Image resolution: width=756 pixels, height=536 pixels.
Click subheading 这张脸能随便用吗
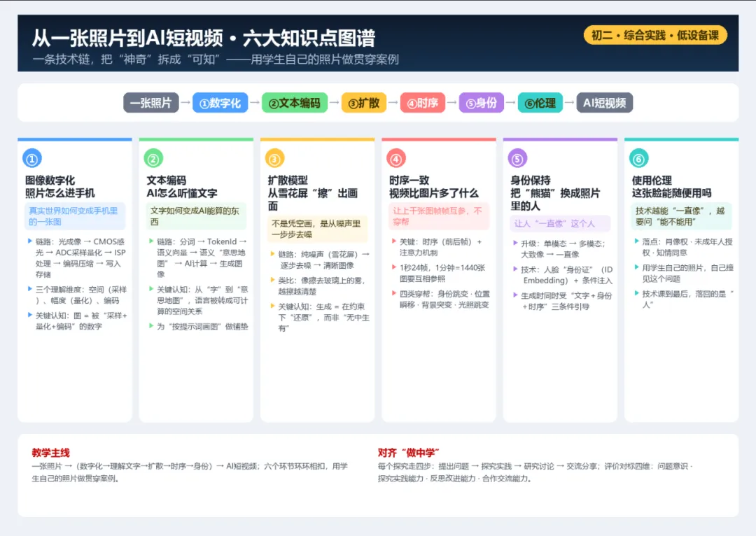(x=671, y=193)
